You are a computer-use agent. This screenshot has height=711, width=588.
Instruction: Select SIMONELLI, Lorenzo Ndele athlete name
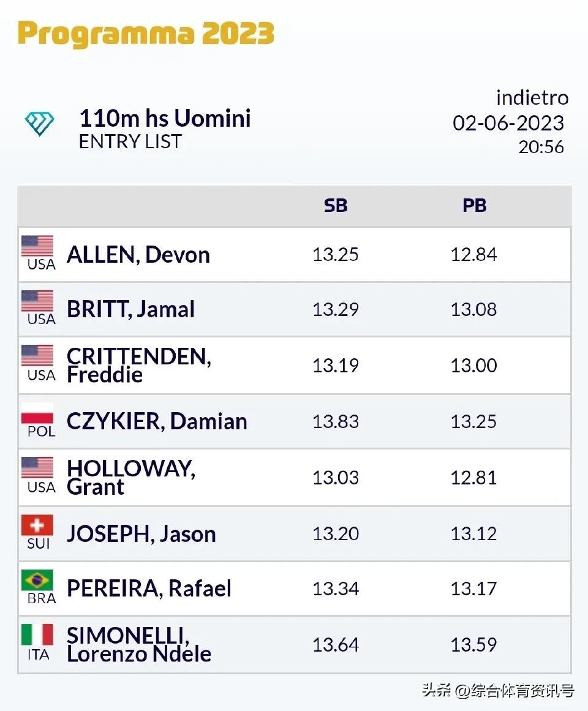point(138,644)
